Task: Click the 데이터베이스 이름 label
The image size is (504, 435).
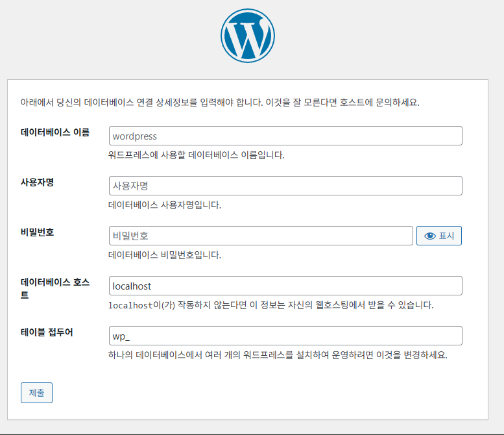Action: [55, 132]
